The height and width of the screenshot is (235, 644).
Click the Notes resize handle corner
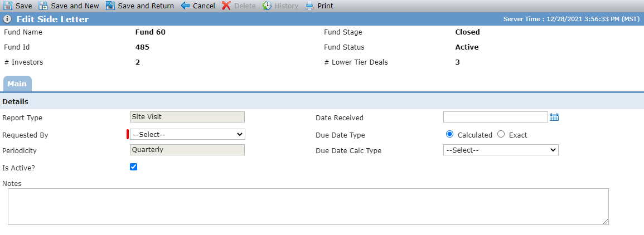point(606,222)
